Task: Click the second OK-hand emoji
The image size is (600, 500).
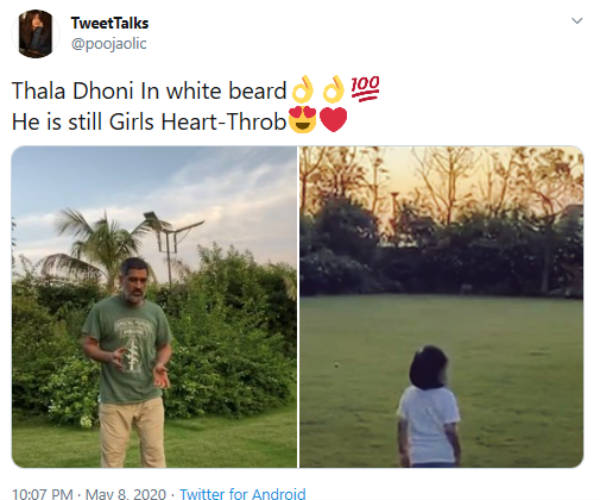Action: (x=333, y=90)
